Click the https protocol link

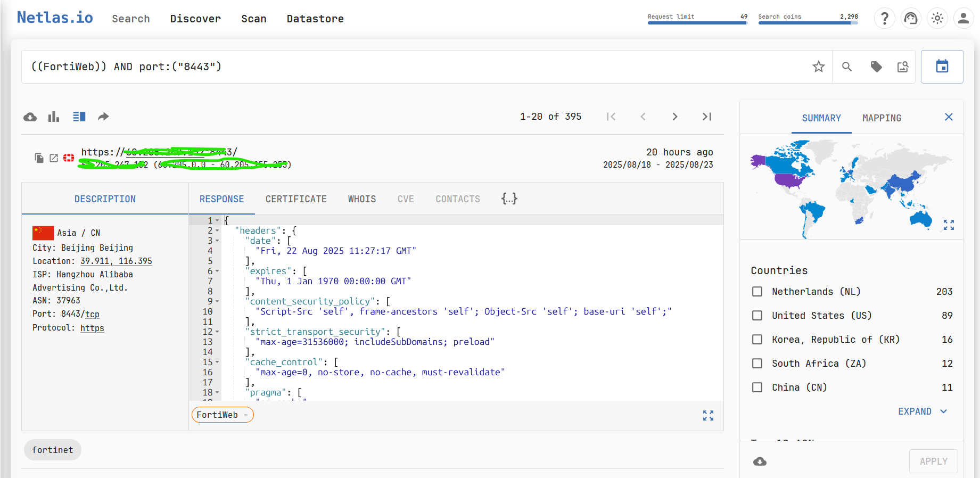(x=92, y=328)
